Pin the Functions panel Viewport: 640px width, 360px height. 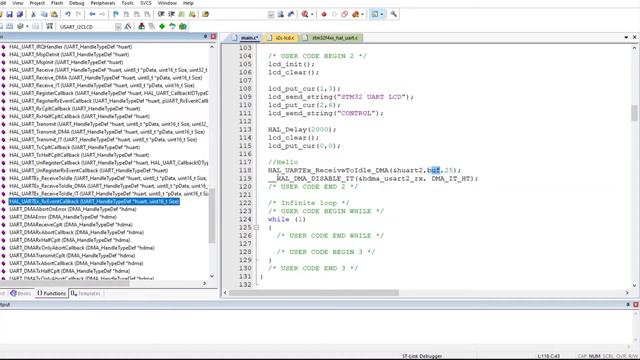tap(205, 37)
